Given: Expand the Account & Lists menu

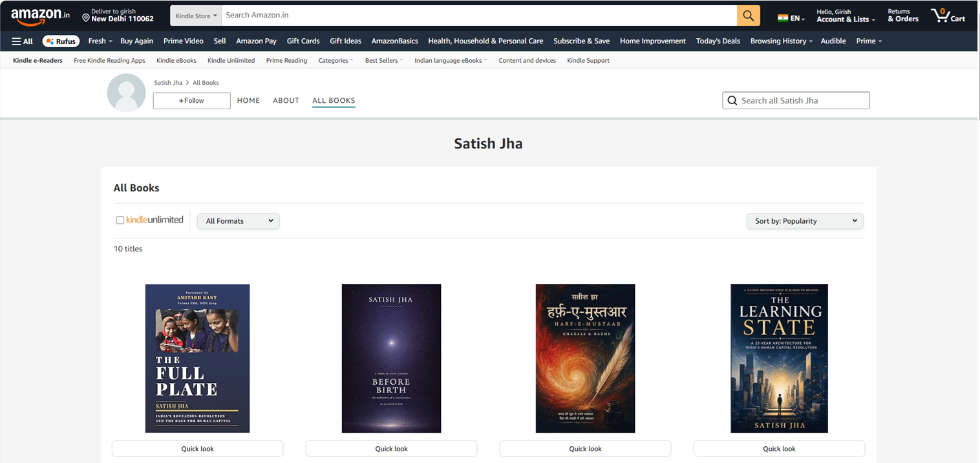Looking at the screenshot, I should point(846,16).
